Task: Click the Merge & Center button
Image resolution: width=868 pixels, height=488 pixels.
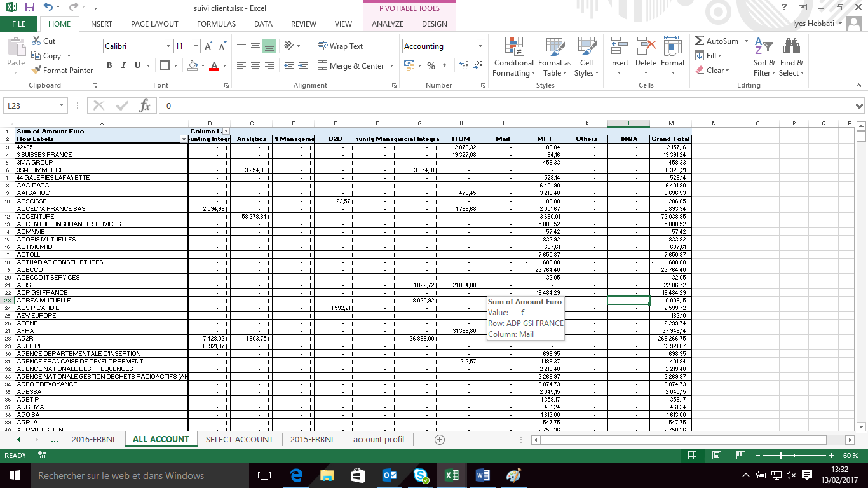Action: tap(351, 65)
